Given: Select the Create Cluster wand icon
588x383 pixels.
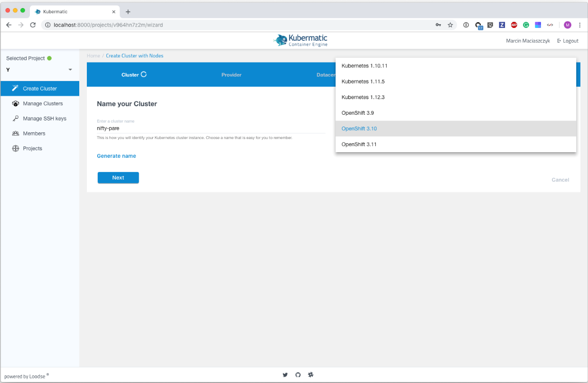Looking at the screenshot, I should 16,88.
